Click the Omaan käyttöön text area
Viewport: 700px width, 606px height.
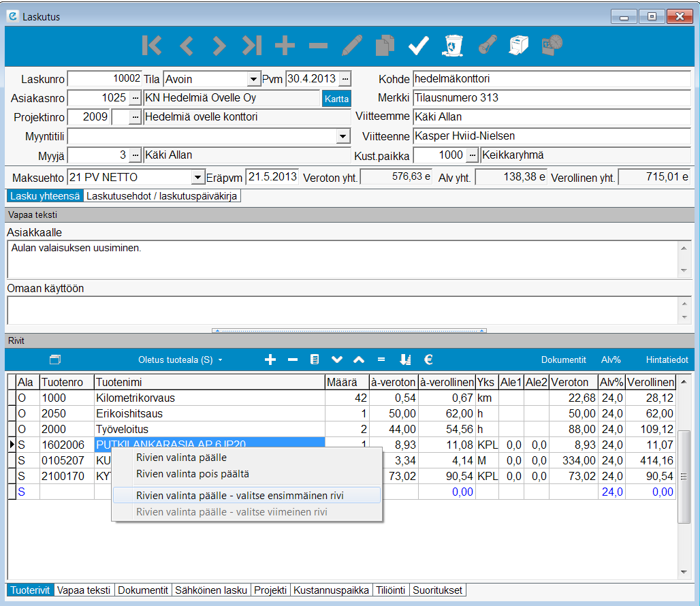point(343,310)
